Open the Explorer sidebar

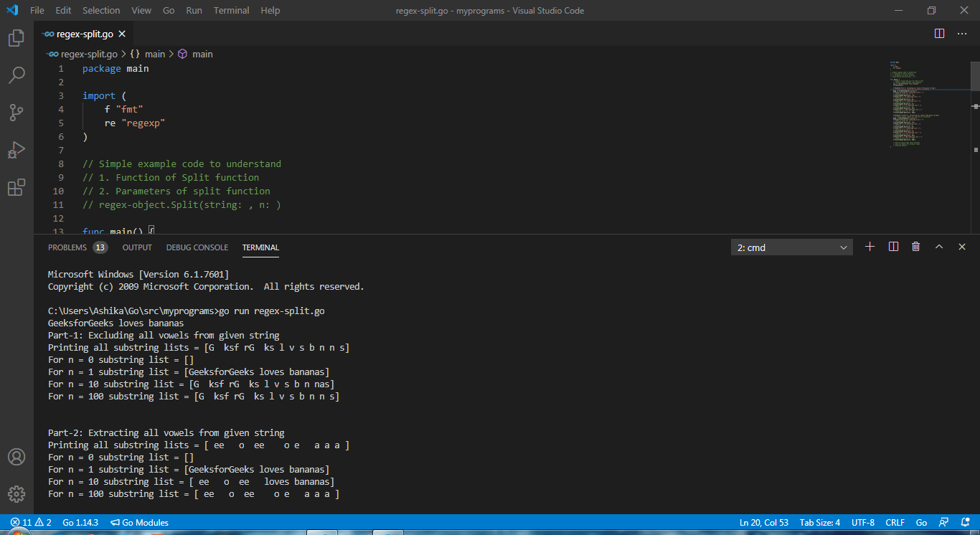point(16,38)
